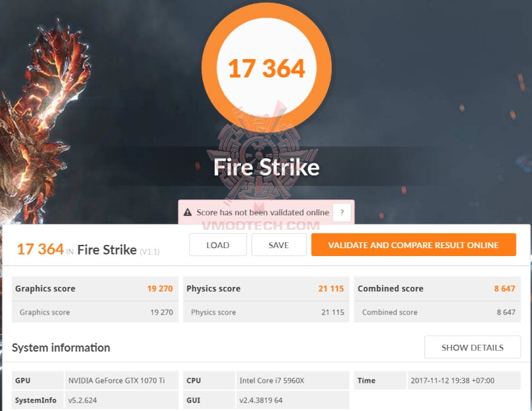532x411 pixels.
Task: Click the SAVE button
Action: (x=278, y=245)
